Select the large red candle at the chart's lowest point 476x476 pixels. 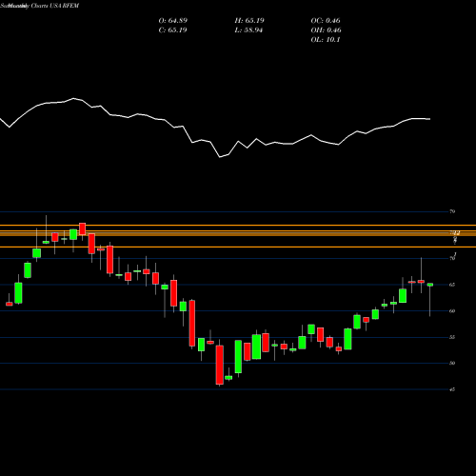click(x=220, y=365)
